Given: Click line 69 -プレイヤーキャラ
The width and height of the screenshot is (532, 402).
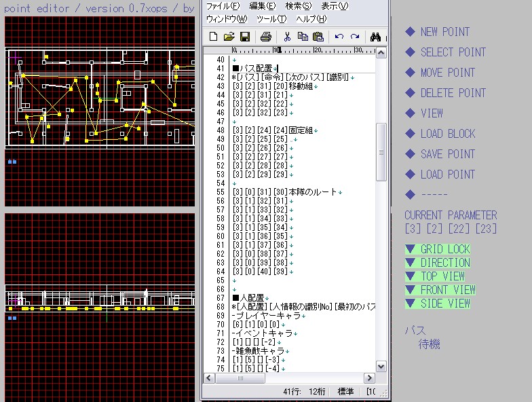Looking at the screenshot, I should pyautogui.click(x=266, y=316).
